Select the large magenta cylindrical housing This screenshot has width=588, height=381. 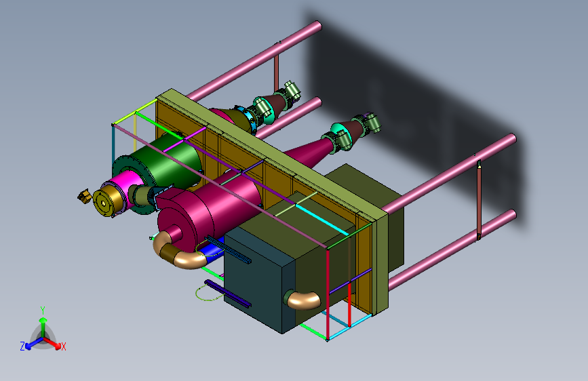coord(210,210)
